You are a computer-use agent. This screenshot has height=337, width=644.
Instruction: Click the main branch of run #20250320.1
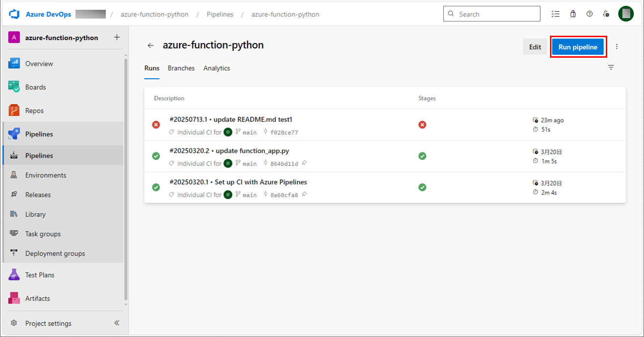click(250, 195)
